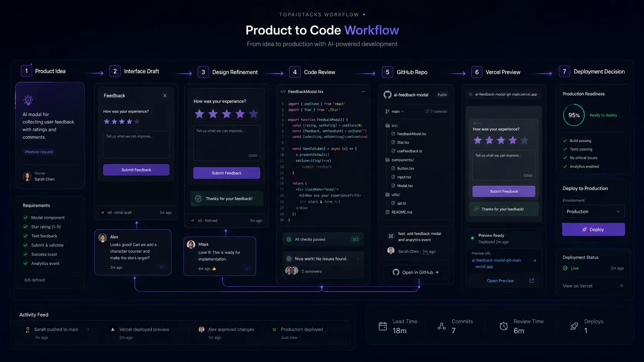Select the GitHub Repo step

[405, 72]
